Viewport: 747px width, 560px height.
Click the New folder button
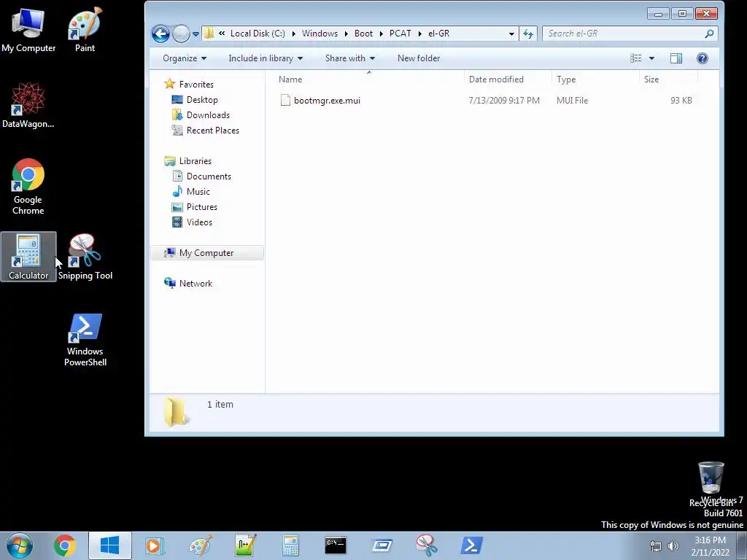pyautogui.click(x=419, y=58)
